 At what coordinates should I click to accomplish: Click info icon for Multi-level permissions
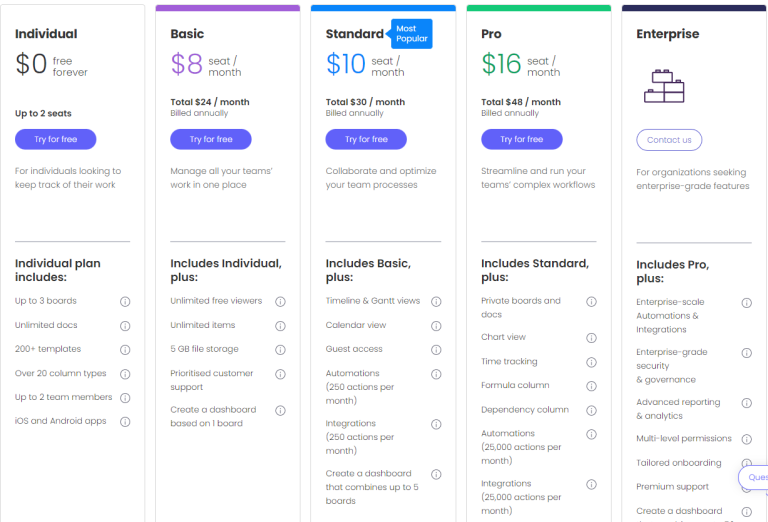(746, 439)
